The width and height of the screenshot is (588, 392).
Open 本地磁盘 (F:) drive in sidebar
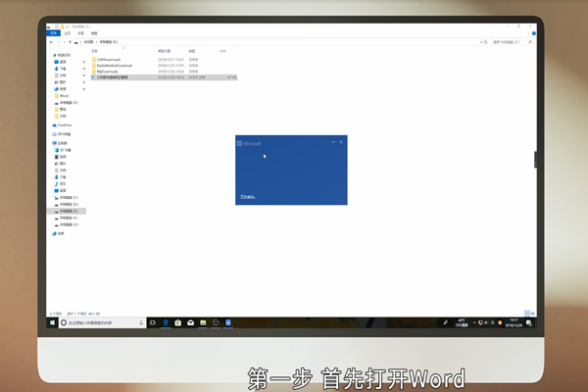pos(67,218)
